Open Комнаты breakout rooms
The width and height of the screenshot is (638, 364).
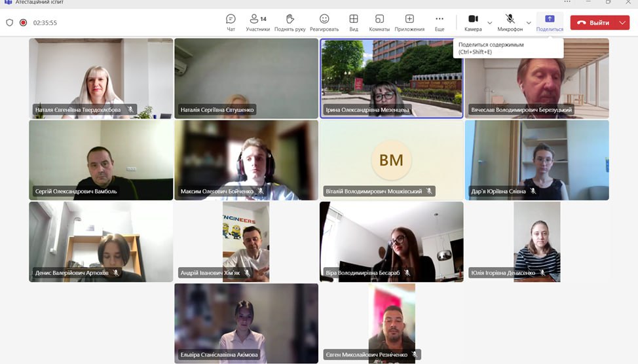click(x=379, y=22)
